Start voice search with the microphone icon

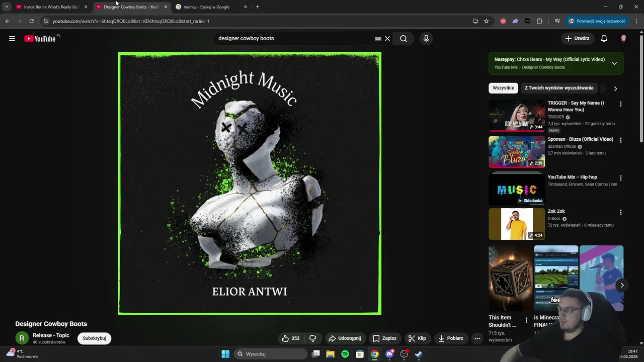pyautogui.click(x=426, y=39)
